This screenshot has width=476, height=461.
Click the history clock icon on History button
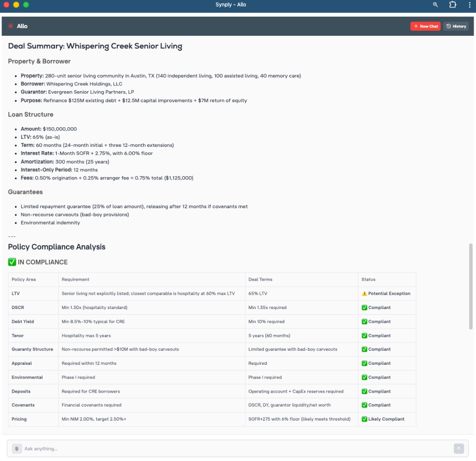coord(448,26)
